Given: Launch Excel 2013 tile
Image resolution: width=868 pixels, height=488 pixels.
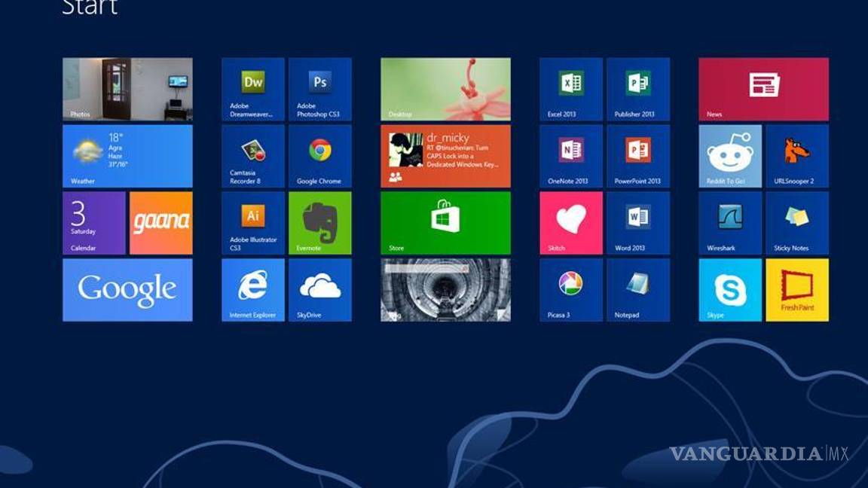Looking at the screenshot, I should point(571,89).
